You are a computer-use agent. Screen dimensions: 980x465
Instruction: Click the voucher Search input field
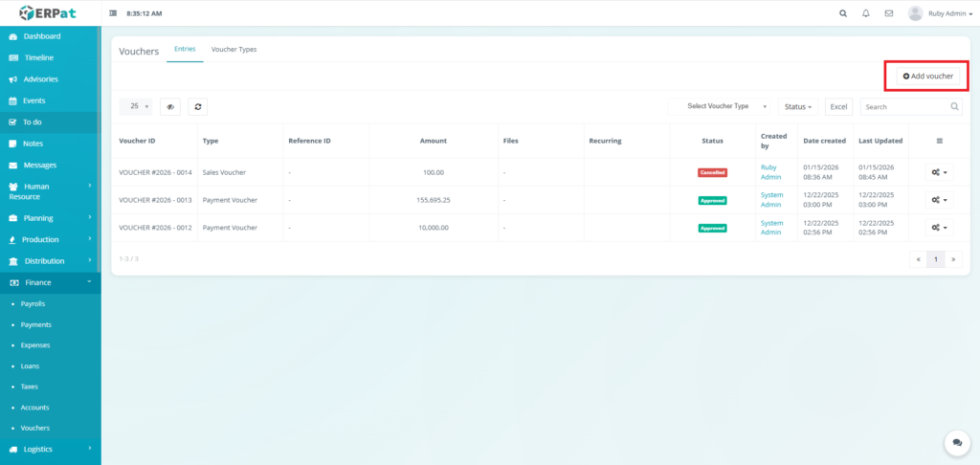click(904, 107)
